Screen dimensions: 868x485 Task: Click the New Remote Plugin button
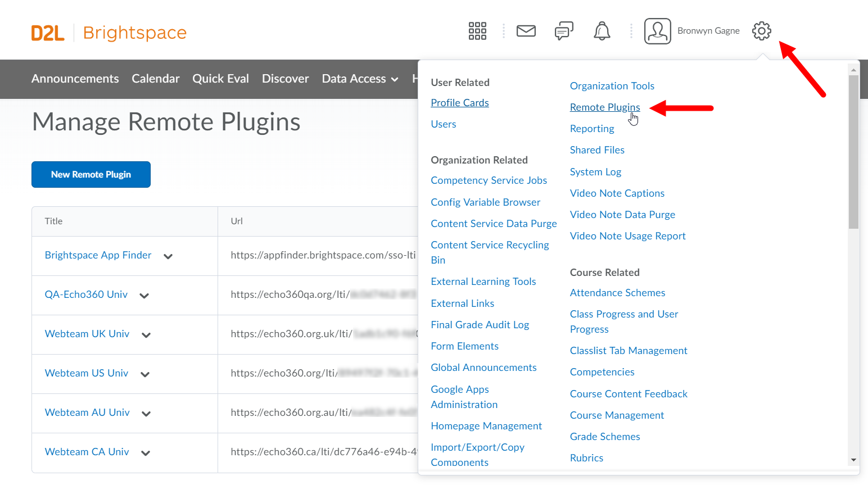tap(91, 174)
